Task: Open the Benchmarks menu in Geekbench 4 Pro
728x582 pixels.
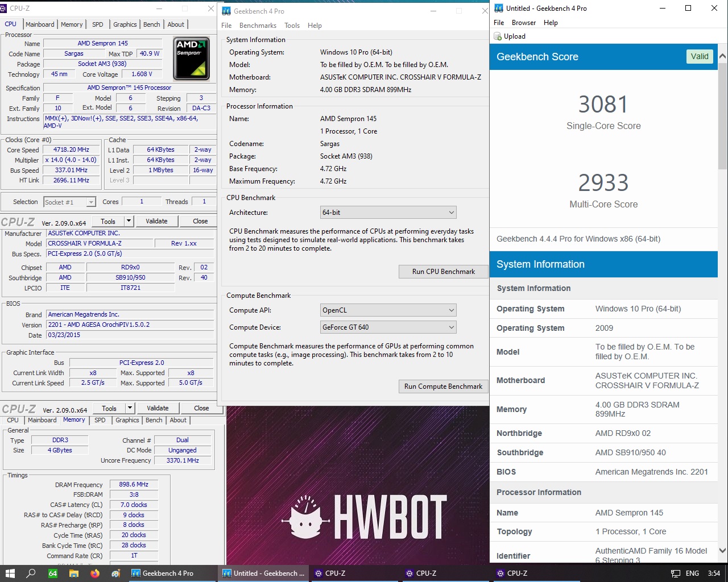Action: pyautogui.click(x=258, y=25)
